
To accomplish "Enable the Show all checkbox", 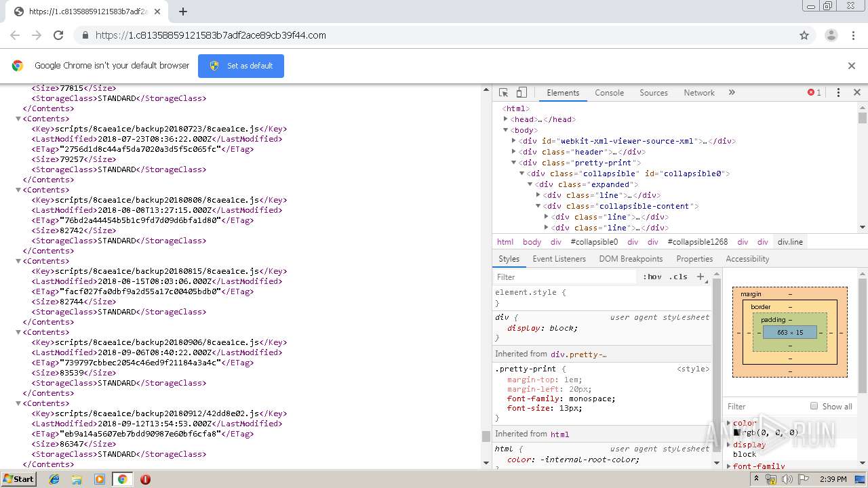I will 814,406.
